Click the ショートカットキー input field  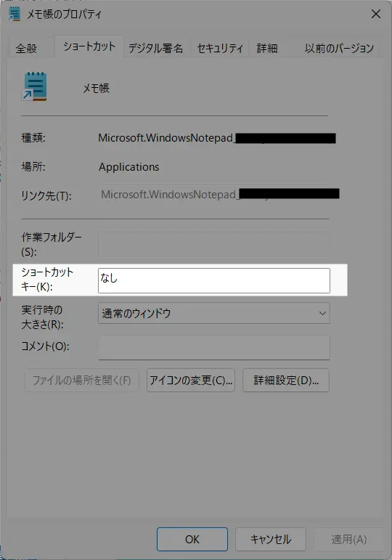click(214, 280)
